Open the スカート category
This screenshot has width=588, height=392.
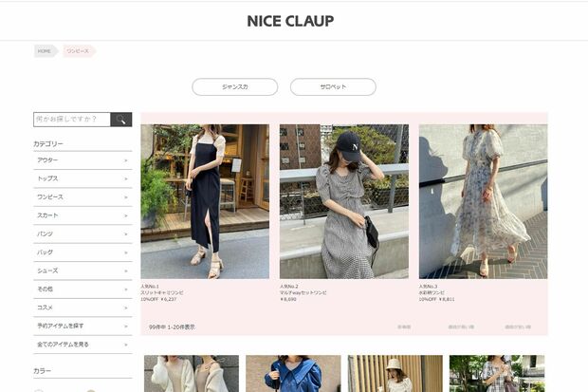coord(83,215)
